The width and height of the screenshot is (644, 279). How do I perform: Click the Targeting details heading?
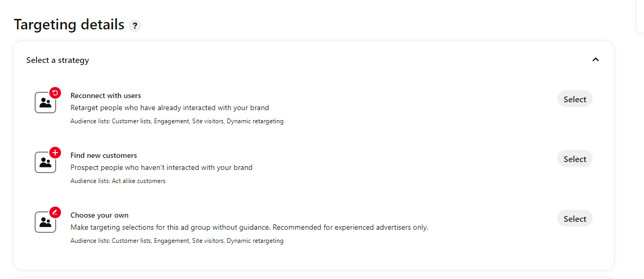coord(69,25)
